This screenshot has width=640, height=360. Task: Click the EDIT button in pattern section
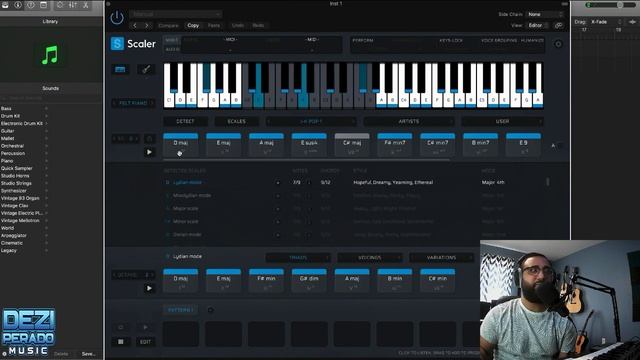pyautogui.click(x=145, y=342)
